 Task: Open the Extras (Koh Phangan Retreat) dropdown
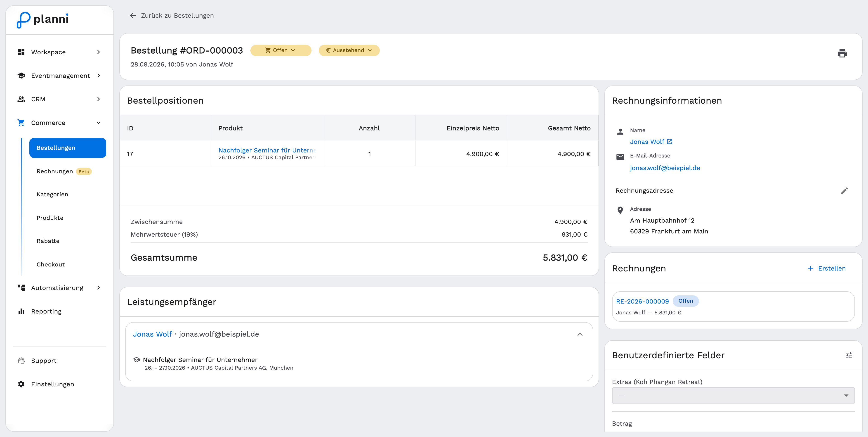pyautogui.click(x=733, y=396)
